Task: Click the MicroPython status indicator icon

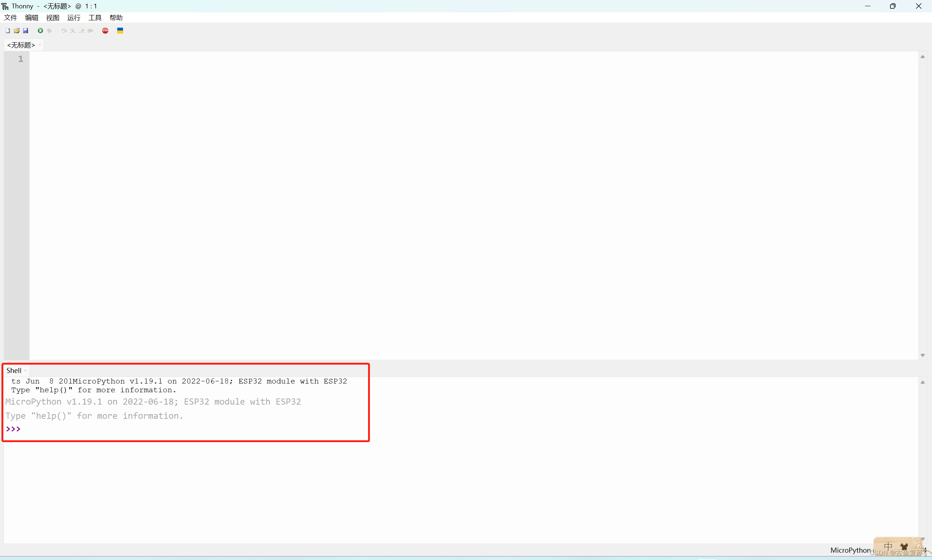Action: click(852, 550)
